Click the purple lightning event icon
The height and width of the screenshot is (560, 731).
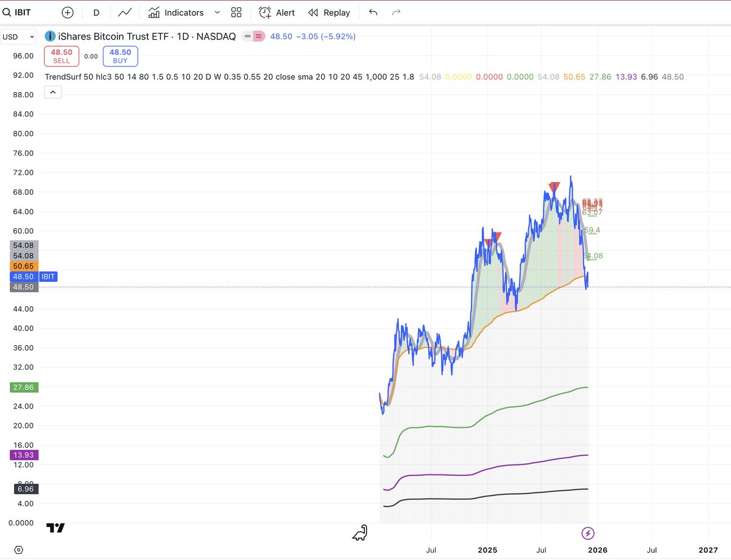coord(588,533)
